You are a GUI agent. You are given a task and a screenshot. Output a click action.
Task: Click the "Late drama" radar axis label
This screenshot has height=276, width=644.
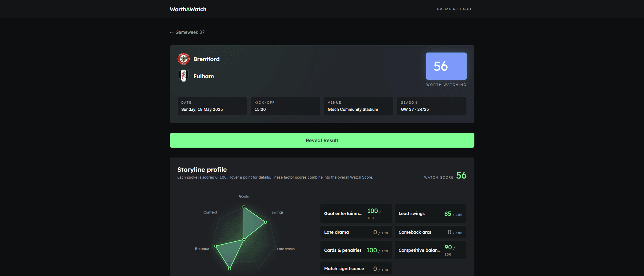286,249
